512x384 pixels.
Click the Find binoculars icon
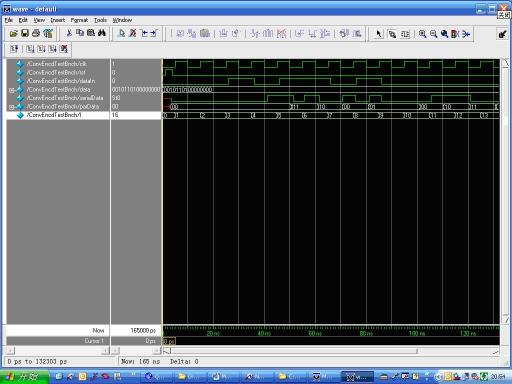[x=102, y=33]
